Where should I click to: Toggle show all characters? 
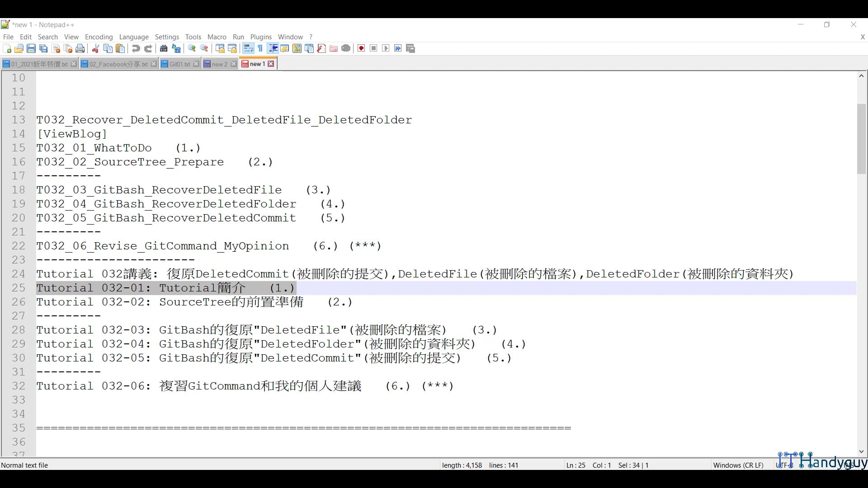pyautogui.click(x=260, y=48)
